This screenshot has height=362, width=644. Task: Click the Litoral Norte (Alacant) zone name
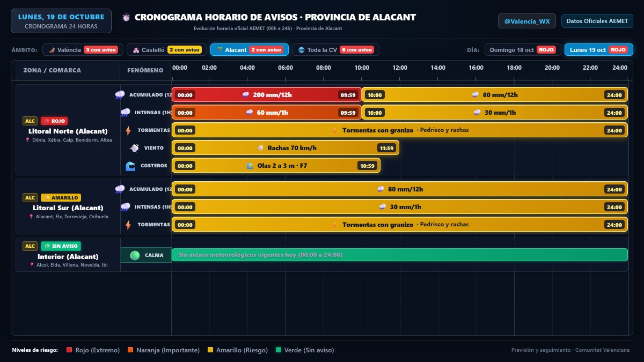coord(68,131)
